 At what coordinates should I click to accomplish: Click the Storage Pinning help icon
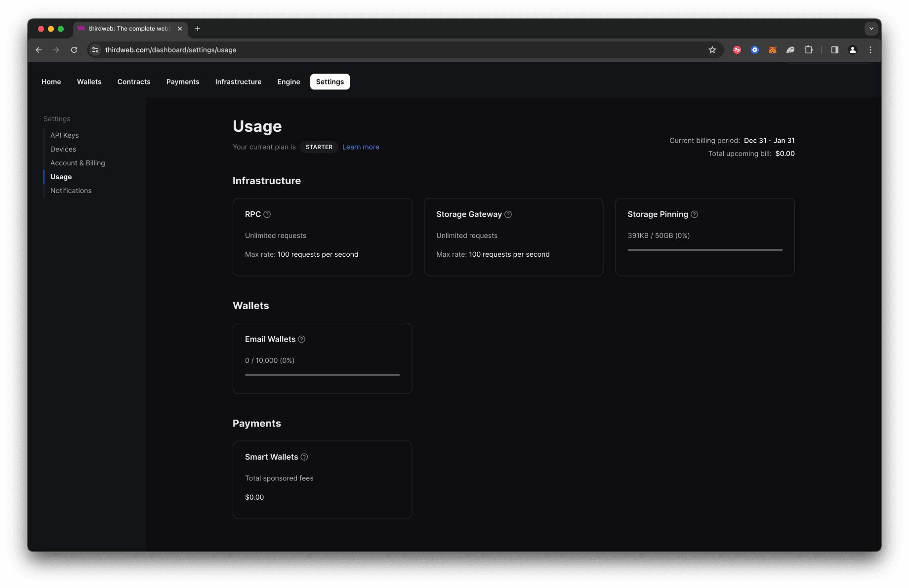tap(695, 214)
